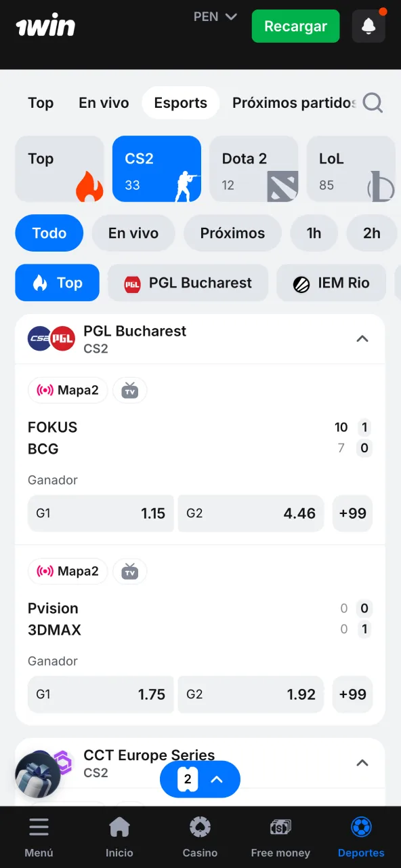The image size is (401, 868).
Task: Collapse the PGL Bucharest section
Action: (x=362, y=338)
